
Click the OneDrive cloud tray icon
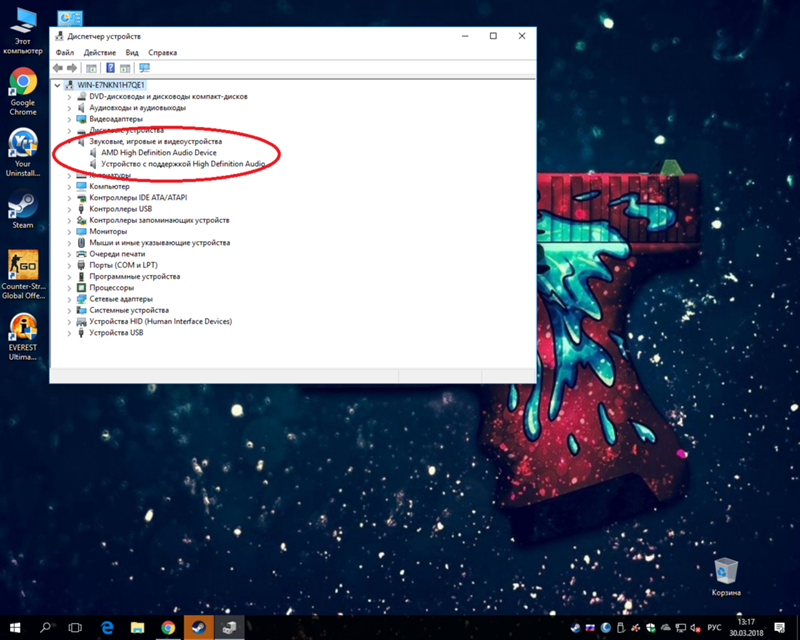666,628
